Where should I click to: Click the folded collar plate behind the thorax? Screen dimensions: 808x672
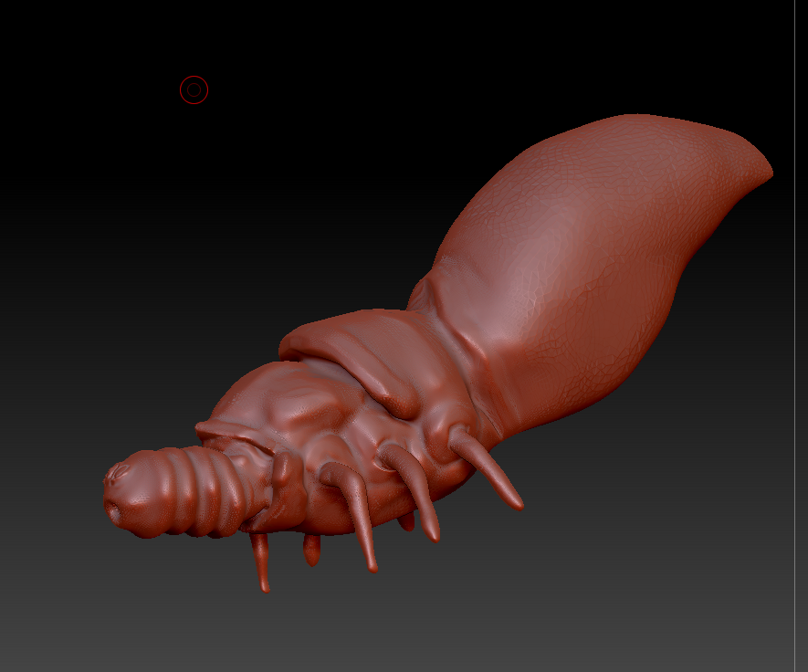(351, 355)
